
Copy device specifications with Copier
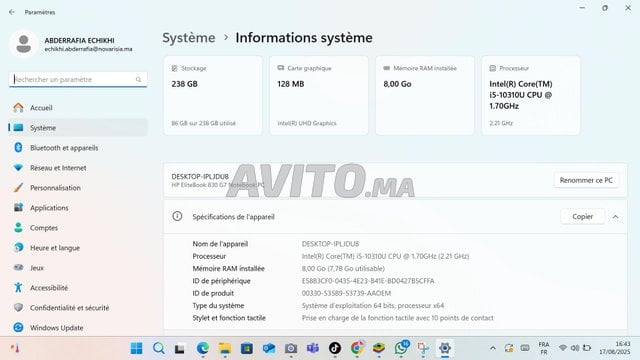coord(582,217)
